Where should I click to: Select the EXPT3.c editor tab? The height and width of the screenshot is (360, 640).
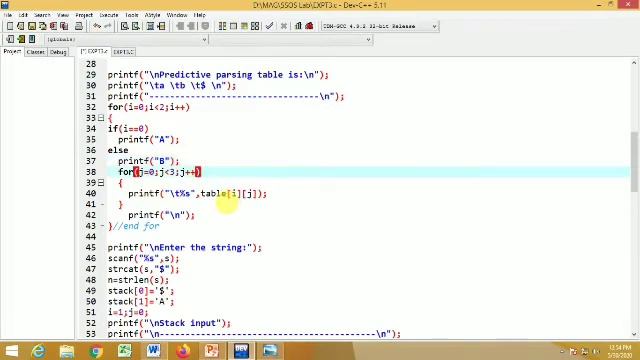[94, 51]
